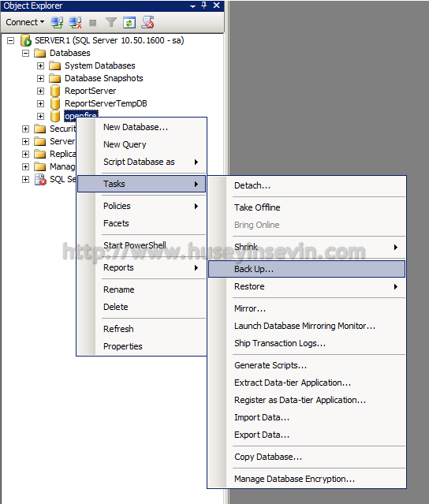
Task: Select the ReportServer database icon
Action: click(x=55, y=91)
